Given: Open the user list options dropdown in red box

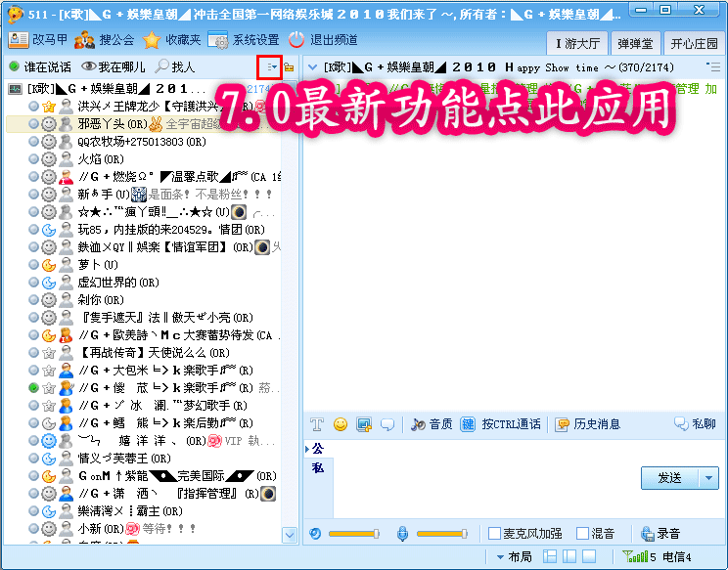Looking at the screenshot, I should [x=270, y=67].
